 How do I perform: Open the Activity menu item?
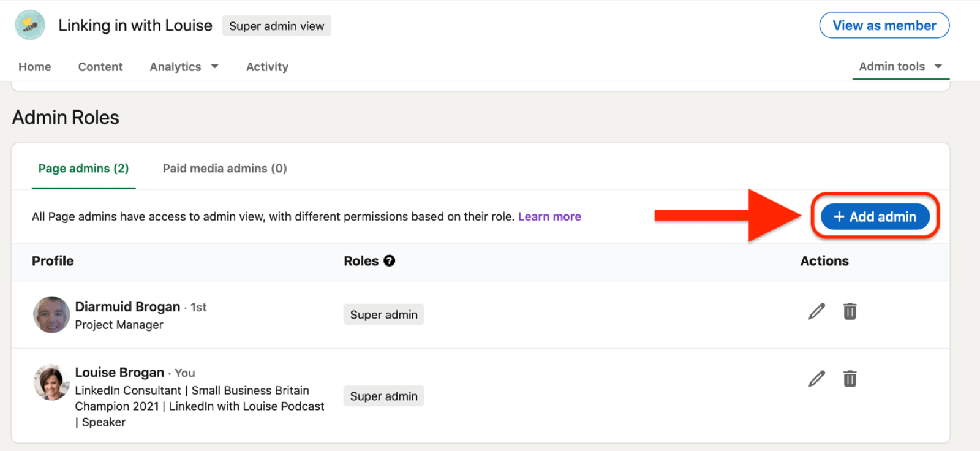pyautogui.click(x=267, y=67)
